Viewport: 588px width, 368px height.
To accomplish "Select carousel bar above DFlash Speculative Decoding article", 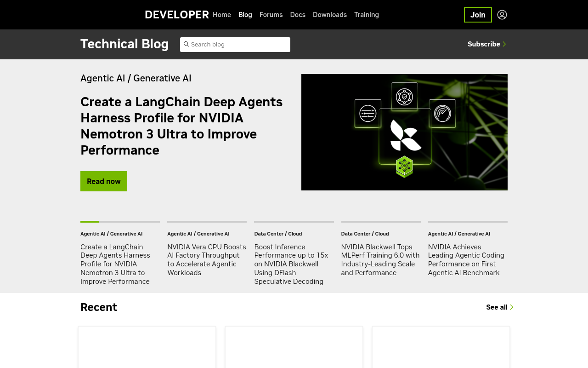I will click(294, 222).
